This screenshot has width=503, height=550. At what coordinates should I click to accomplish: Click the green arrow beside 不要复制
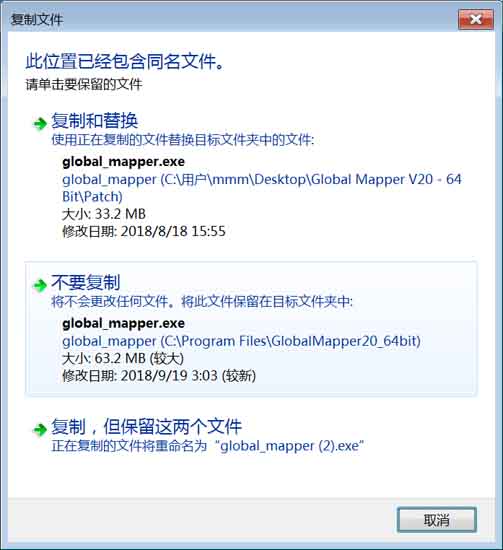point(40,285)
